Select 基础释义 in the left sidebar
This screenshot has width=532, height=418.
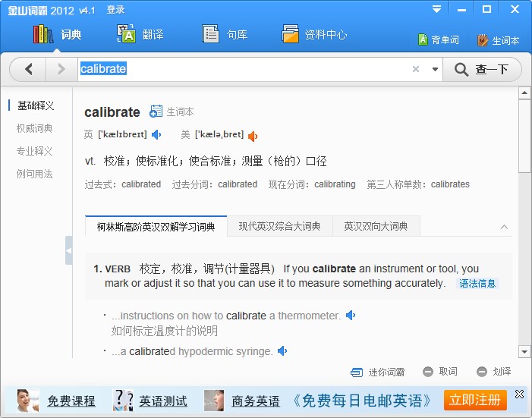36,105
